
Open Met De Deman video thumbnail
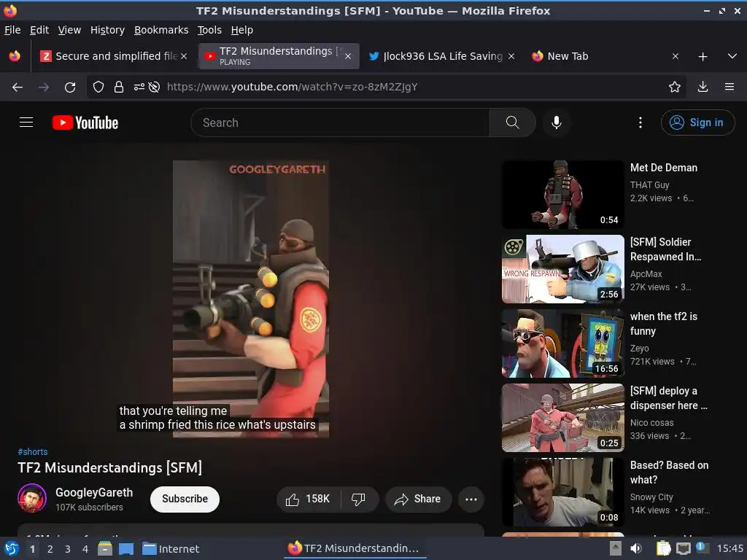[x=562, y=195]
